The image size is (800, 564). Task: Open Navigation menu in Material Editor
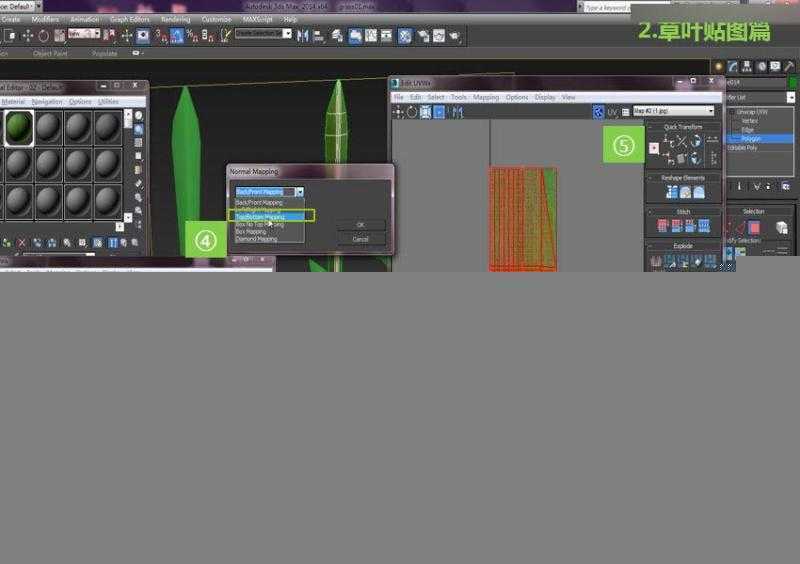click(x=47, y=102)
